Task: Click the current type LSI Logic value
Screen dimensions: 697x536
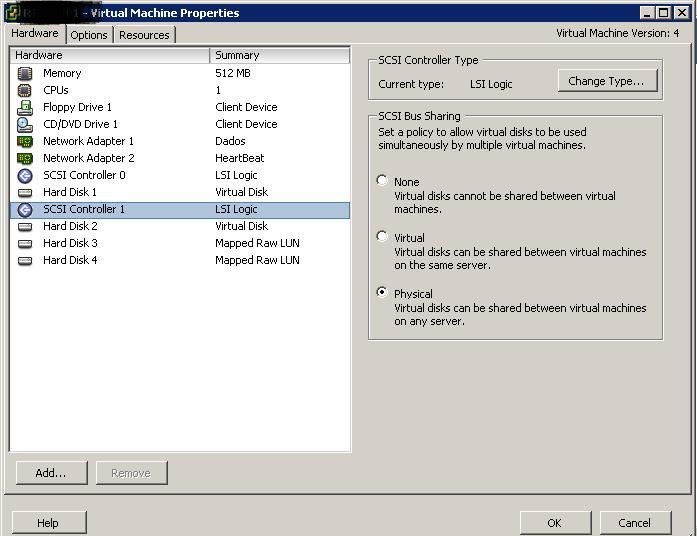Action: click(x=491, y=84)
